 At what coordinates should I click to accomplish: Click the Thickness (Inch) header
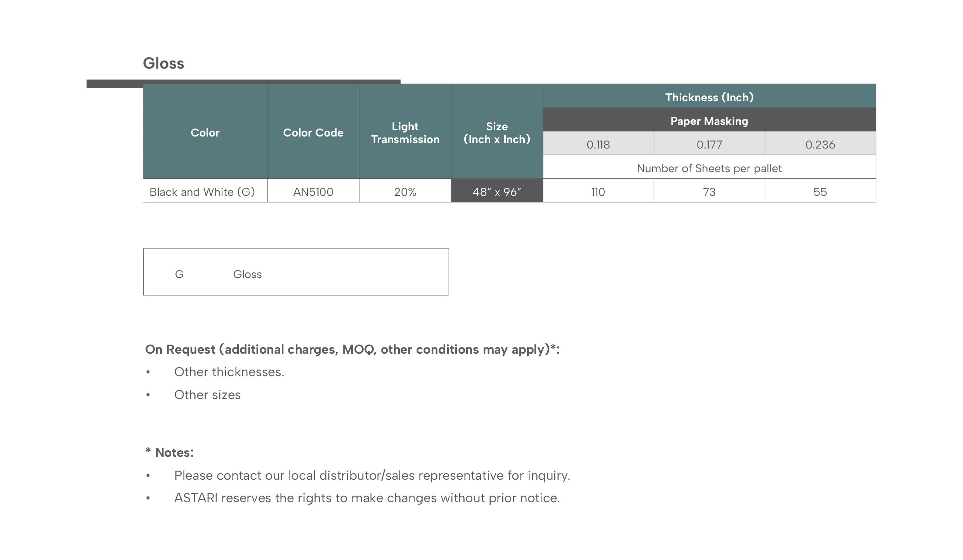709,96
